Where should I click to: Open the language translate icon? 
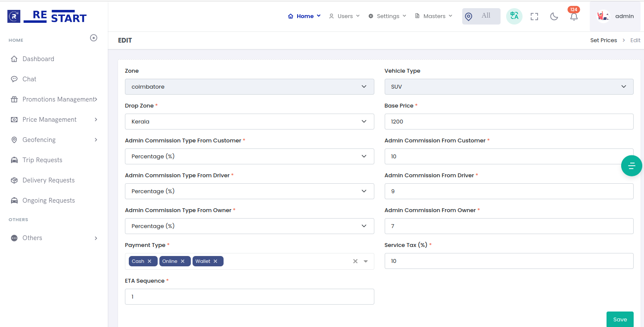coord(514,16)
